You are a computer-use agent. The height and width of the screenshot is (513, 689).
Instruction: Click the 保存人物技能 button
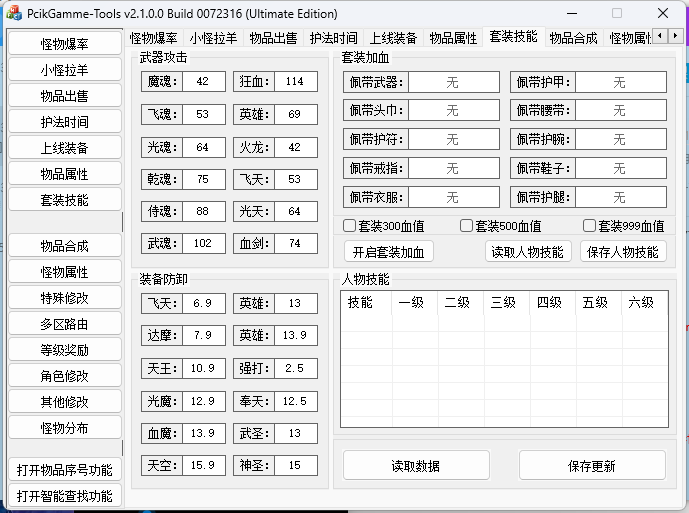623,252
